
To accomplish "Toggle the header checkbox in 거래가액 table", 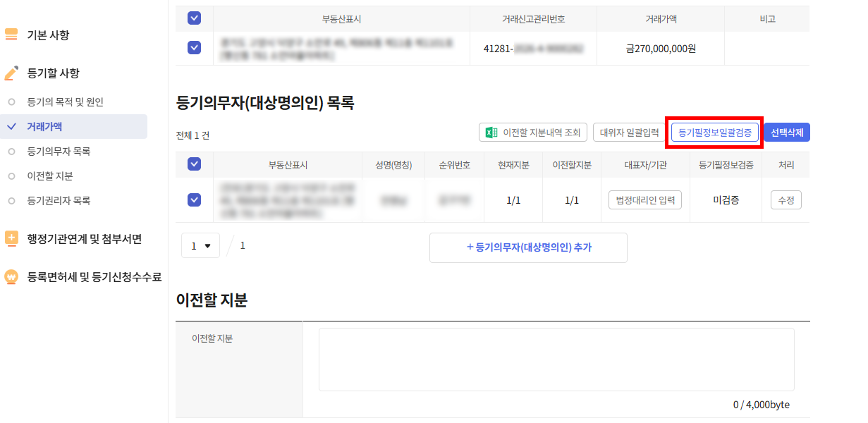I will tap(194, 18).
